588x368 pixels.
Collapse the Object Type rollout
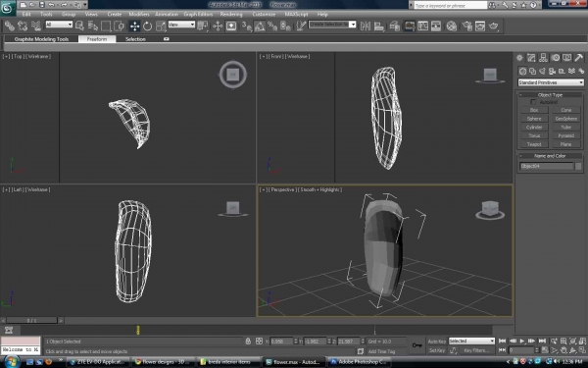coord(550,95)
